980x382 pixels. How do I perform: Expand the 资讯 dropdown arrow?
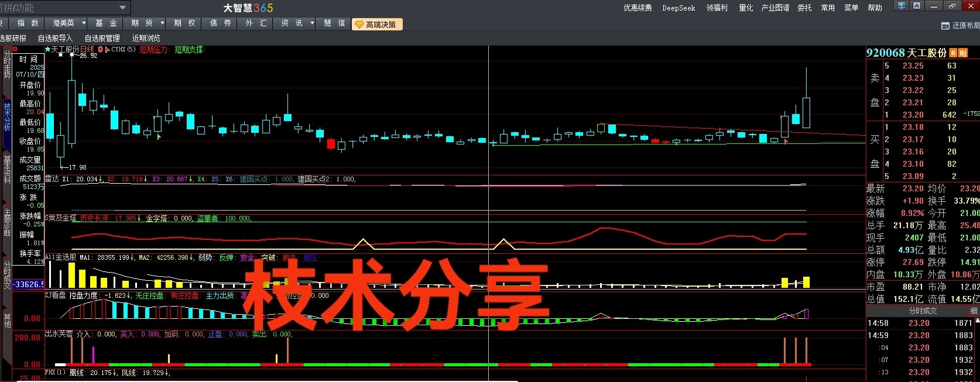(x=312, y=23)
